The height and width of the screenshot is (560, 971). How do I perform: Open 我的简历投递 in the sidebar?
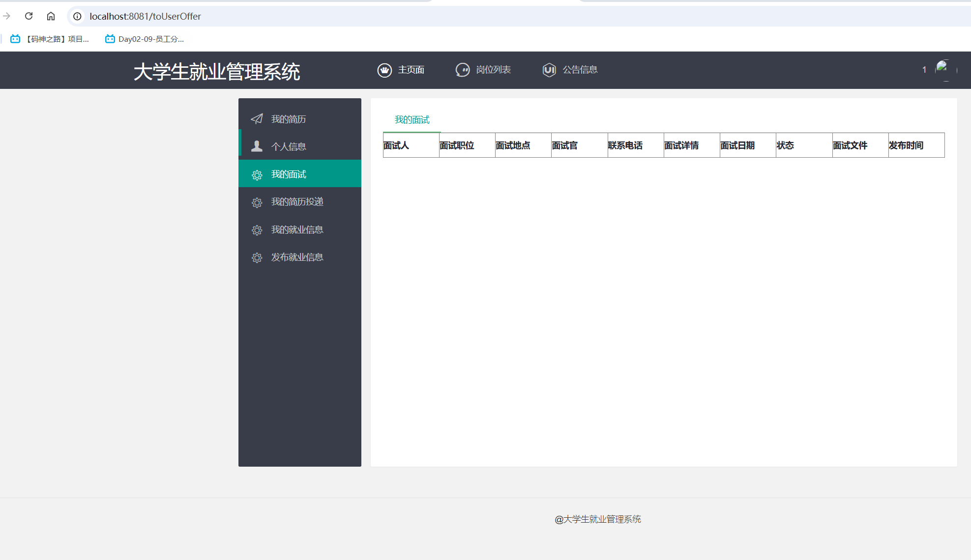click(x=297, y=202)
